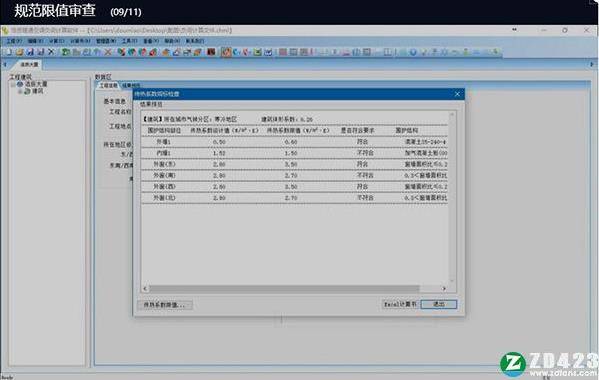Click the green person toolbar icon

466,52
